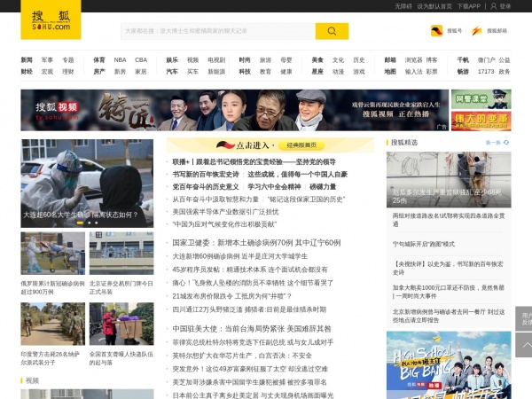Open 北京新增病例 同一餐厅 article

click(x=449, y=316)
